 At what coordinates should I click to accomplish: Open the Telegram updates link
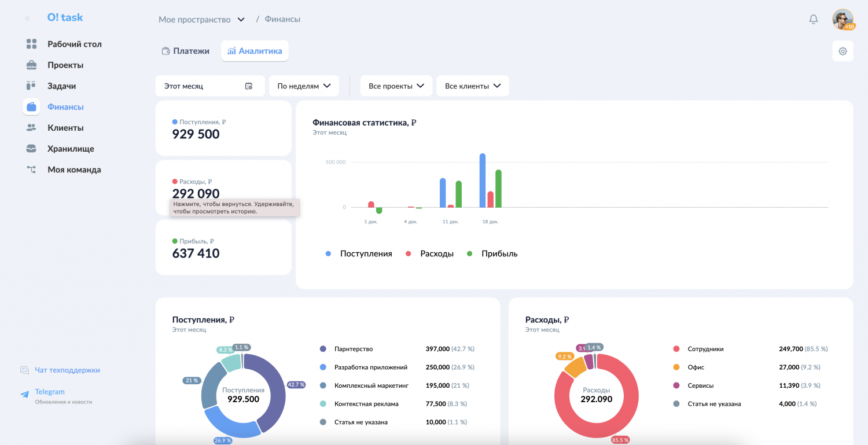click(50, 392)
